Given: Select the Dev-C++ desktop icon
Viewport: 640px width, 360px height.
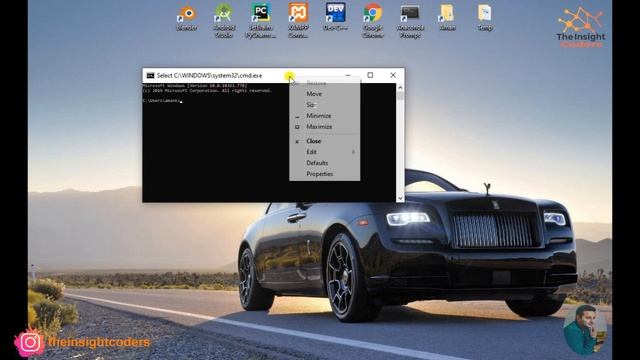Looking at the screenshot, I should click(x=336, y=17).
